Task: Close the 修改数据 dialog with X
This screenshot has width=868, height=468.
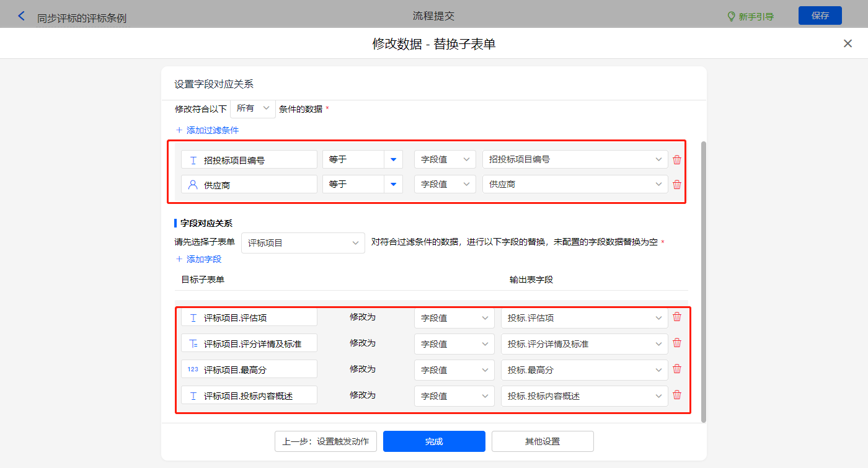Action: (848, 43)
